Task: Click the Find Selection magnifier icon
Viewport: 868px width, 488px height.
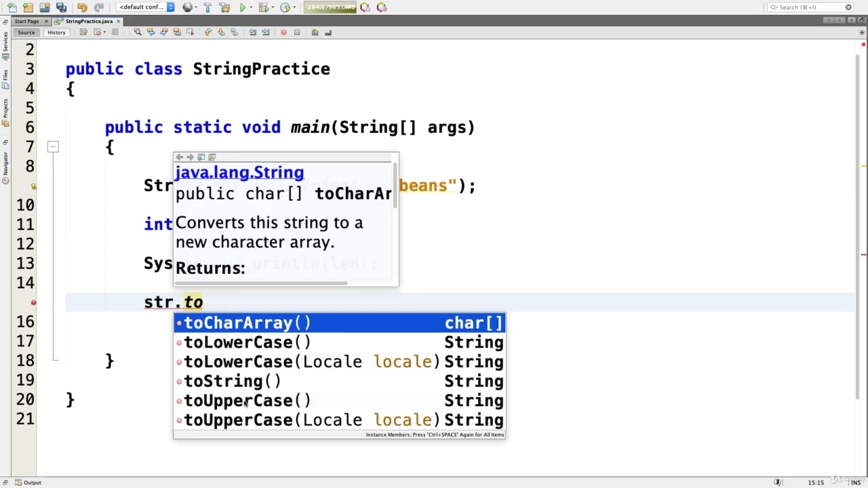Action: (x=137, y=33)
